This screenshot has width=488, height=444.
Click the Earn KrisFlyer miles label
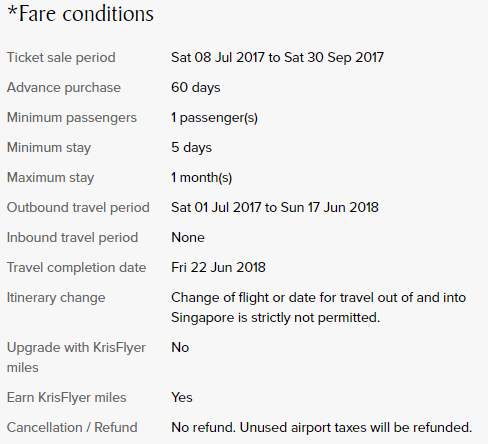(x=67, y=398)
